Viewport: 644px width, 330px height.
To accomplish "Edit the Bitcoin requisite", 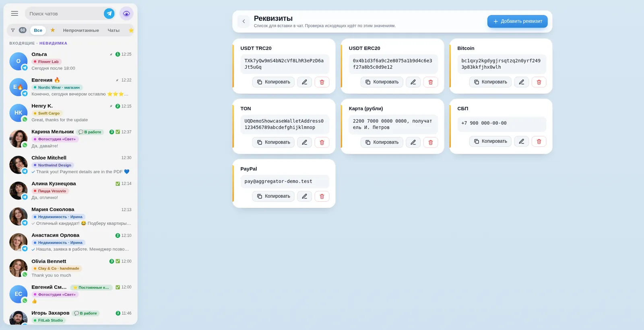I will 522,82.
